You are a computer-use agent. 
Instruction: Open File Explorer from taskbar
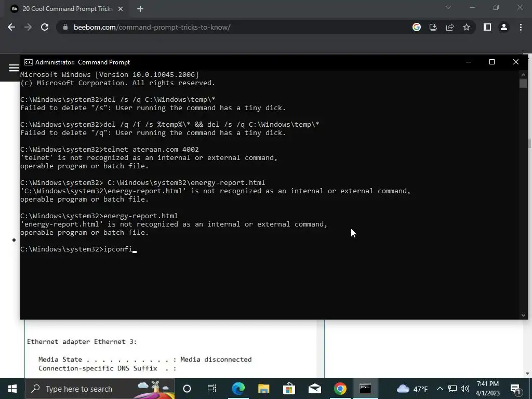263,389
